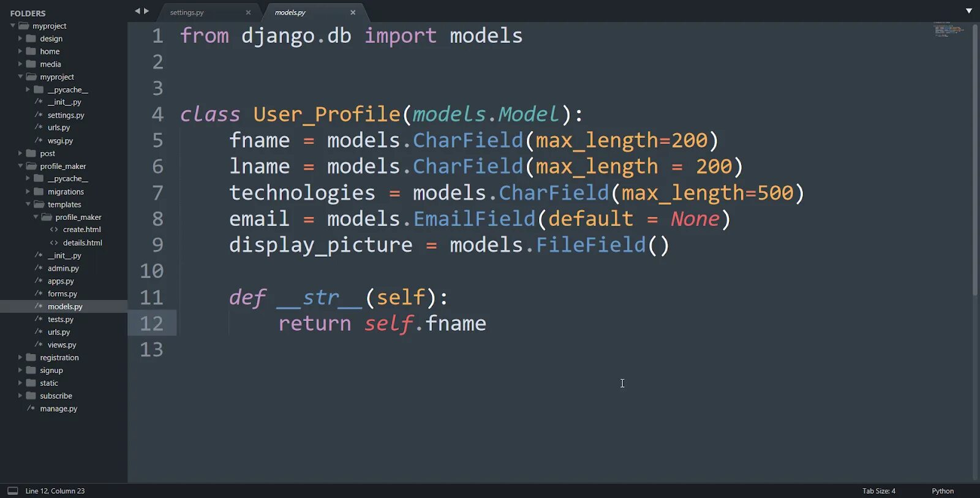Open forms.py in the sidebar
Screen dimensions: 980x498
62,294
